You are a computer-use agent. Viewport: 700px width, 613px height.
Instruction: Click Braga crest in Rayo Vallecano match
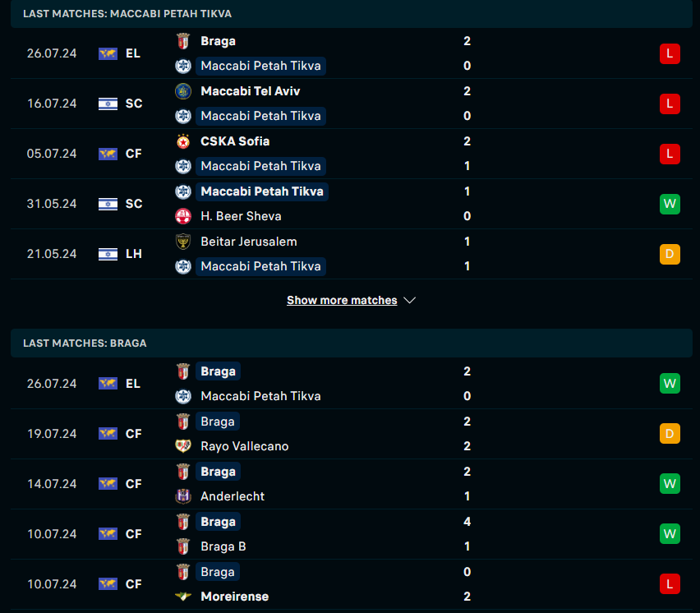click(183, 422)
